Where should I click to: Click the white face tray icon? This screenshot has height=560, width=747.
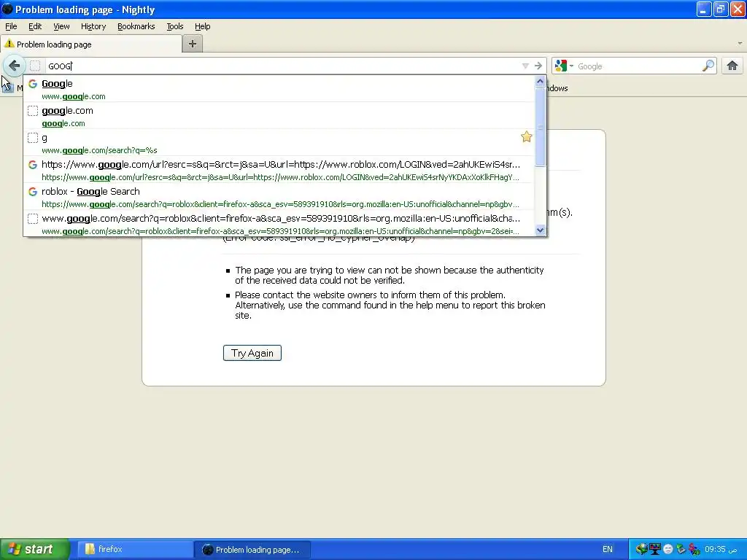[668, 549]
